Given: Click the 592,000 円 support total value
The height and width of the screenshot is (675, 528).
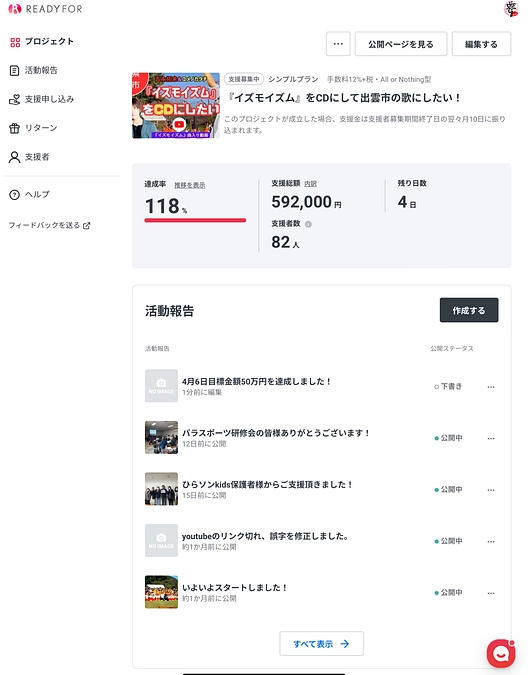Looking at the screenshot, I should (306, 202).
